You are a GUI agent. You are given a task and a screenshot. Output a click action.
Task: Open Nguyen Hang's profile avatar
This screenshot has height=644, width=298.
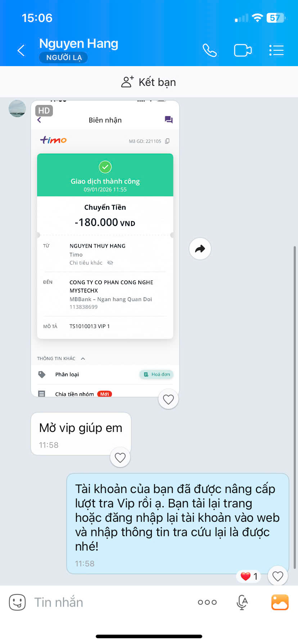click(x=17, y=109)
